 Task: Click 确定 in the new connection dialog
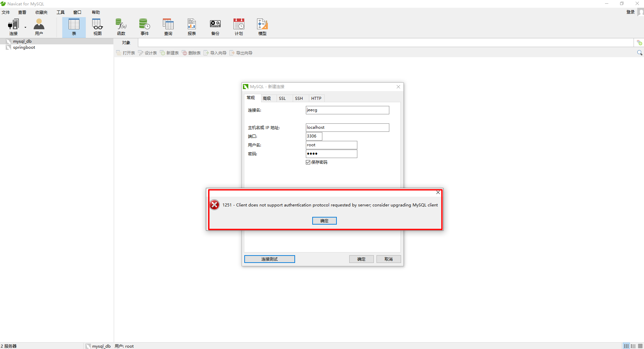361,259
